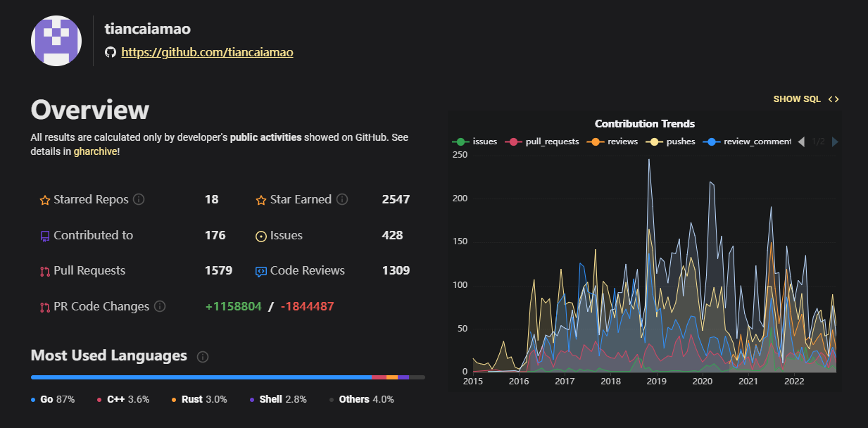Screen dimensions: 868x428
Task: Go to previous legend page arrow
Action: pyautogui.click(x=801, y=141)
